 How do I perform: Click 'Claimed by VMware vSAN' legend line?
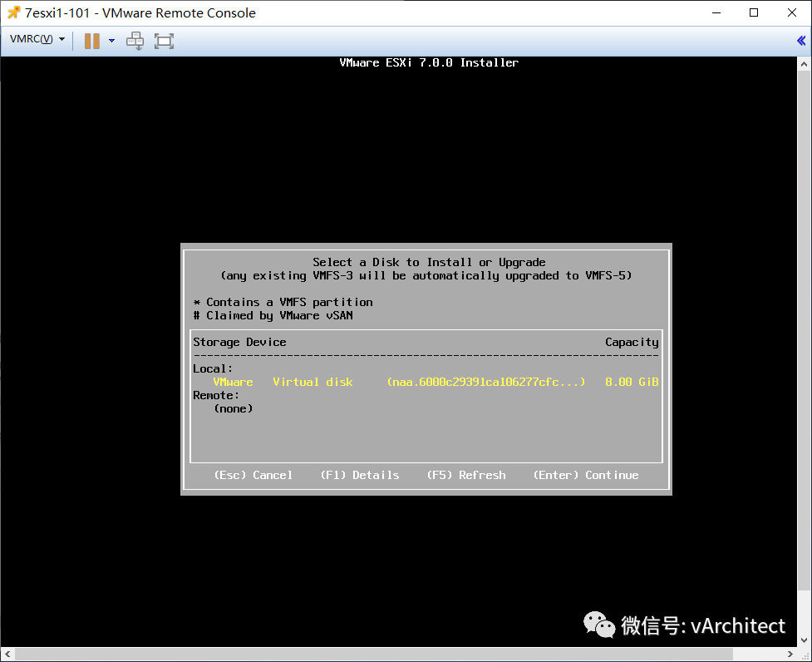pos(273,315)
